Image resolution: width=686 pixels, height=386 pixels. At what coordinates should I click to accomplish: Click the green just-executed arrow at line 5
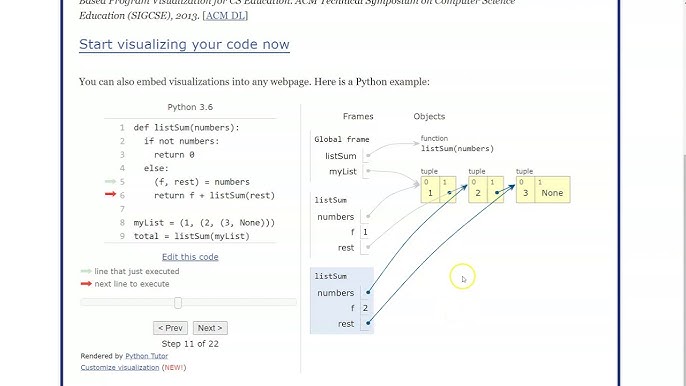[x=110, y=181]
